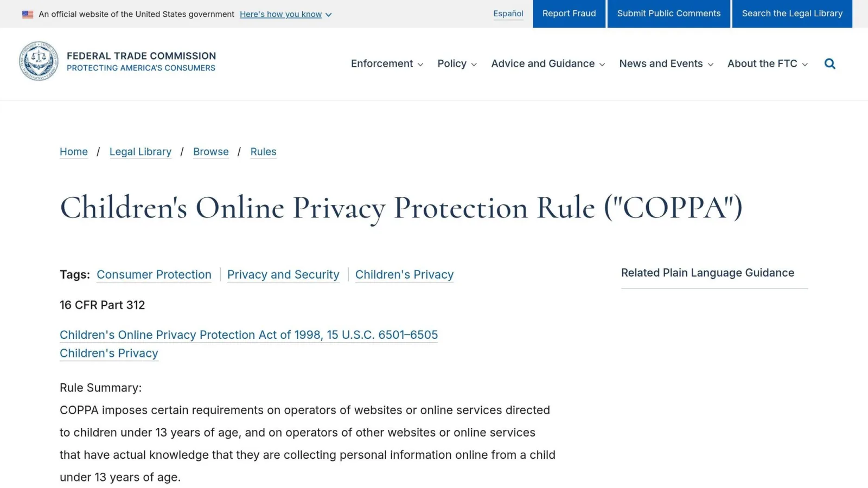Viewport: 868px width, 488px height.
Task: Click Federal Trade Commission site title
Action: [141, 56]
